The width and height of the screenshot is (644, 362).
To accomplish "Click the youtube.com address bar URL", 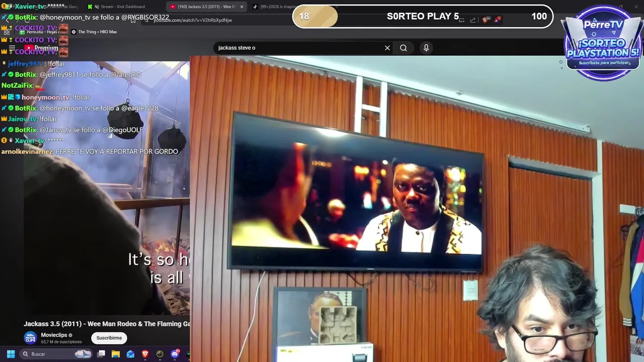I will [193, 20].
